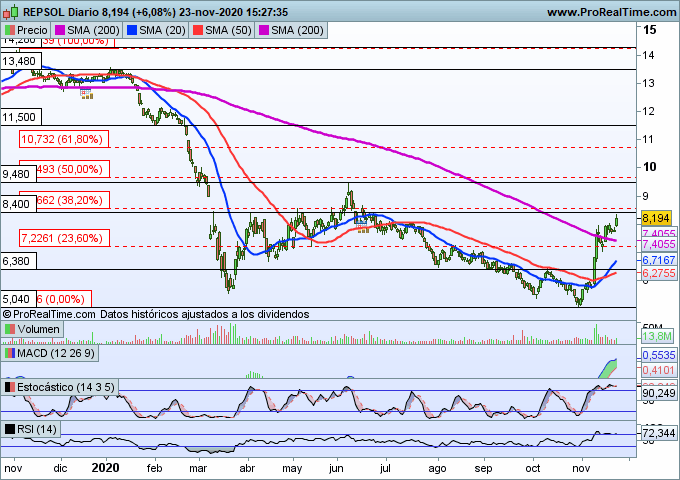Select the 6,380 horizontal level label

(18, 261)
